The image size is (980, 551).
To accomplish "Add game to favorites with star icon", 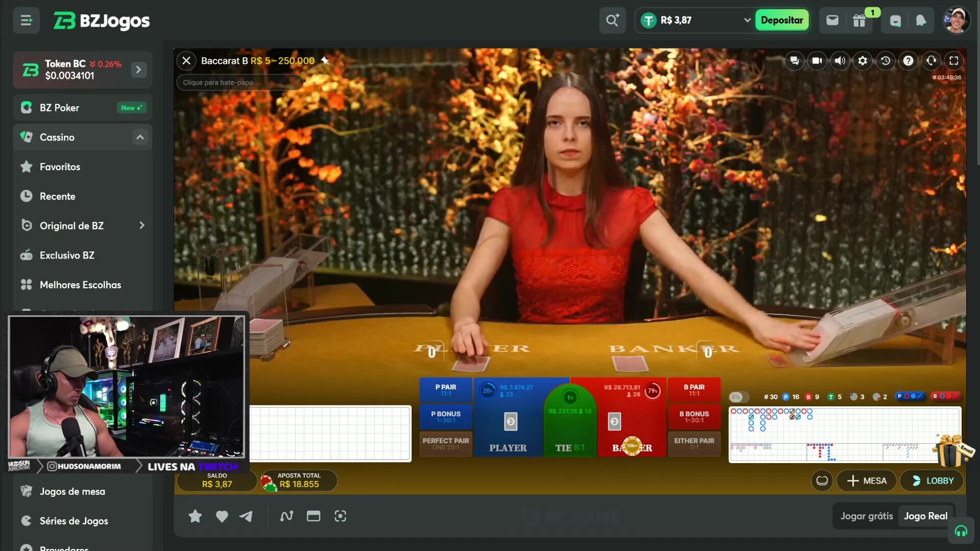I will coord(195,516).
